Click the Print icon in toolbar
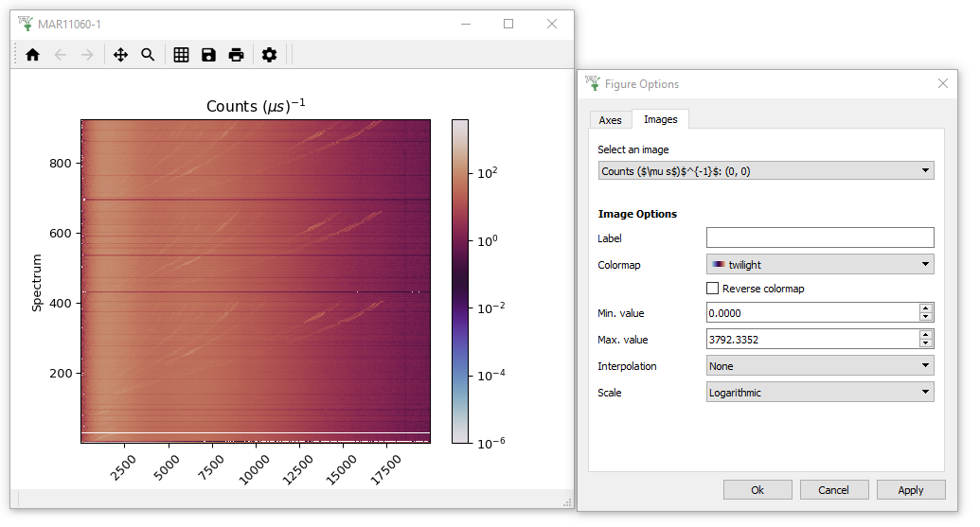The height and width of the screenshot is (527, 980). click(x=236, y=55)
